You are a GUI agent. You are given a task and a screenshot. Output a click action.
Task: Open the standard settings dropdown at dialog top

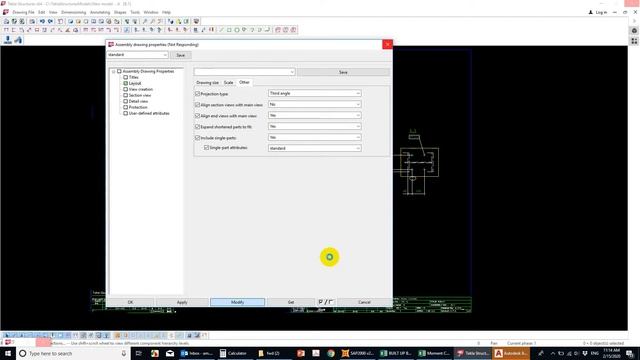pyautogui.click(x=137, y=55)
